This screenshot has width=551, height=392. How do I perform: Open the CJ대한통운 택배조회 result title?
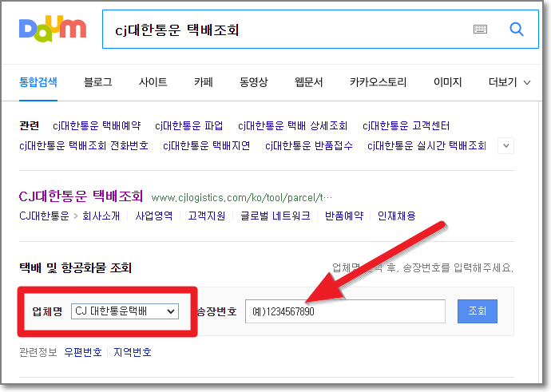coord(81,196)
